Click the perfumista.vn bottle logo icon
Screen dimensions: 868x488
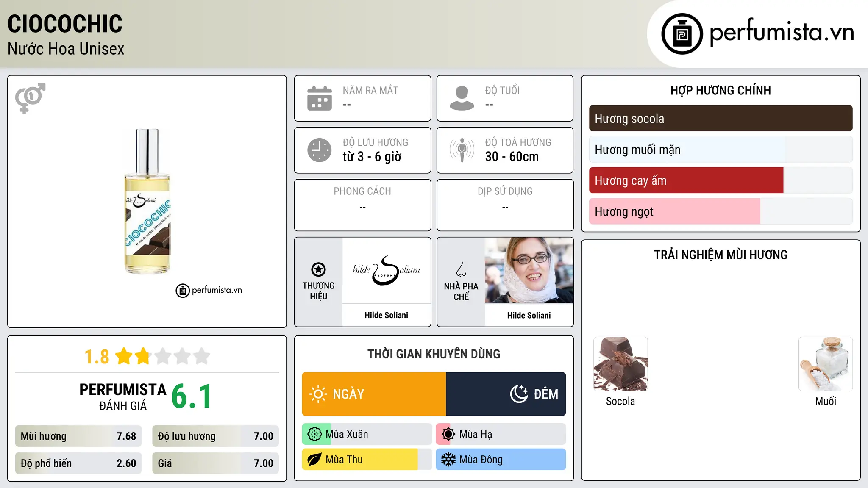[x=682, y=33]
